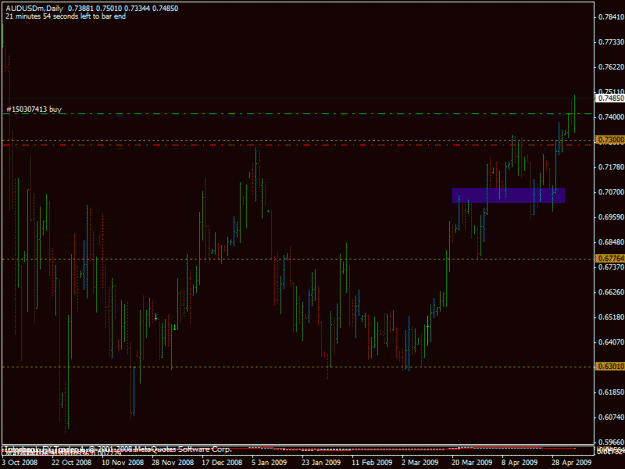This screenshot has width=625, height=469.
Task: Click the AUDUSDm,Daily chart title
Action: [34, 8]
